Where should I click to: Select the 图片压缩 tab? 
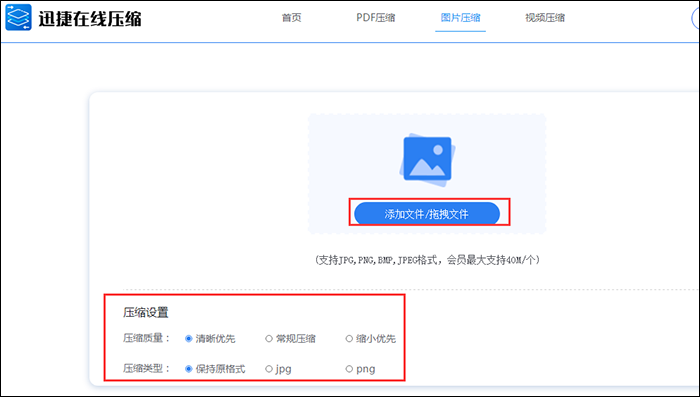coord(460,18)
